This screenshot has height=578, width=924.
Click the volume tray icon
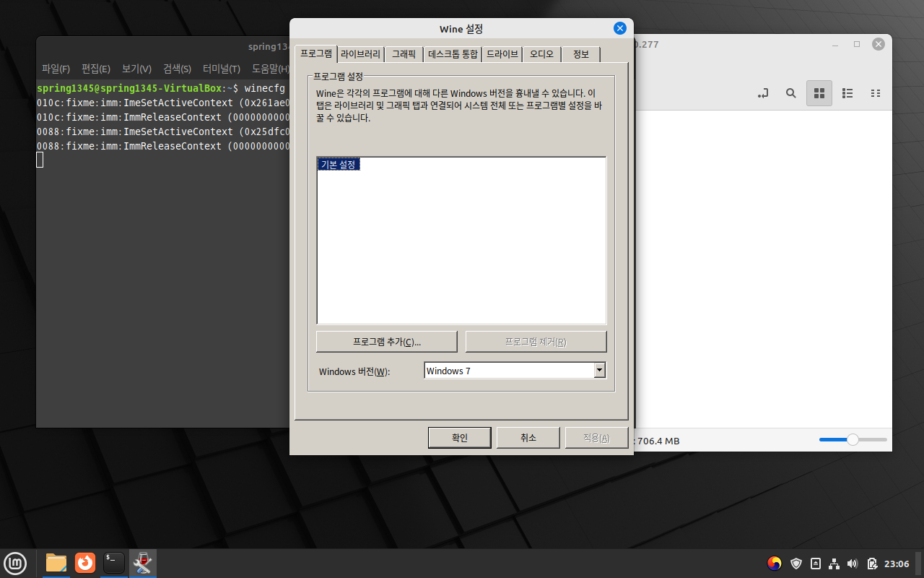(x=853, y=563)
